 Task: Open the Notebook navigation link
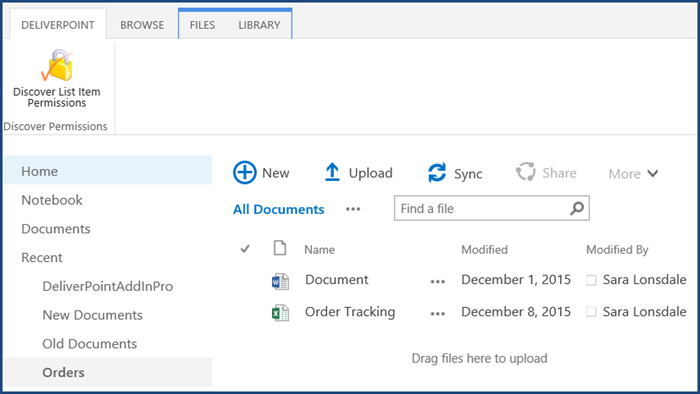tap(52, 200)
